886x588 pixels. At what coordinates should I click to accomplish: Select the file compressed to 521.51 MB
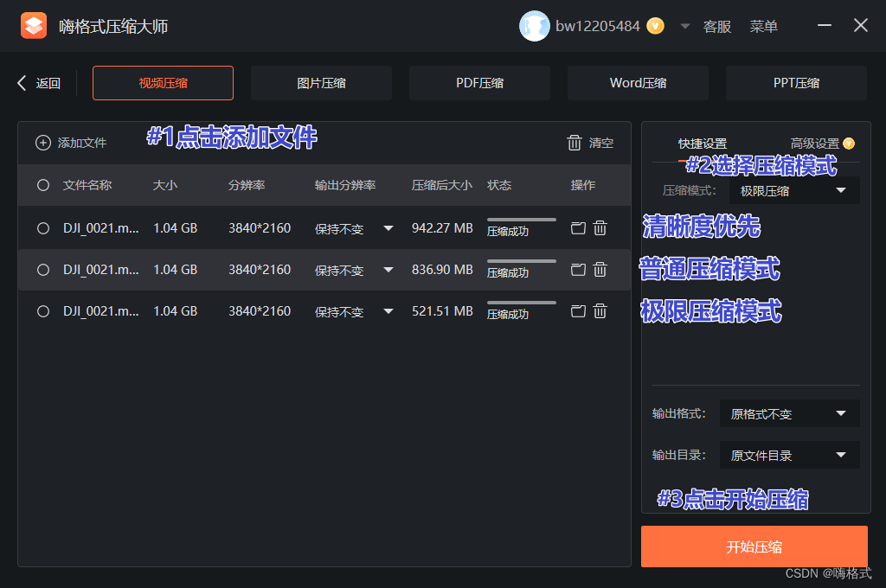[43, 311]
